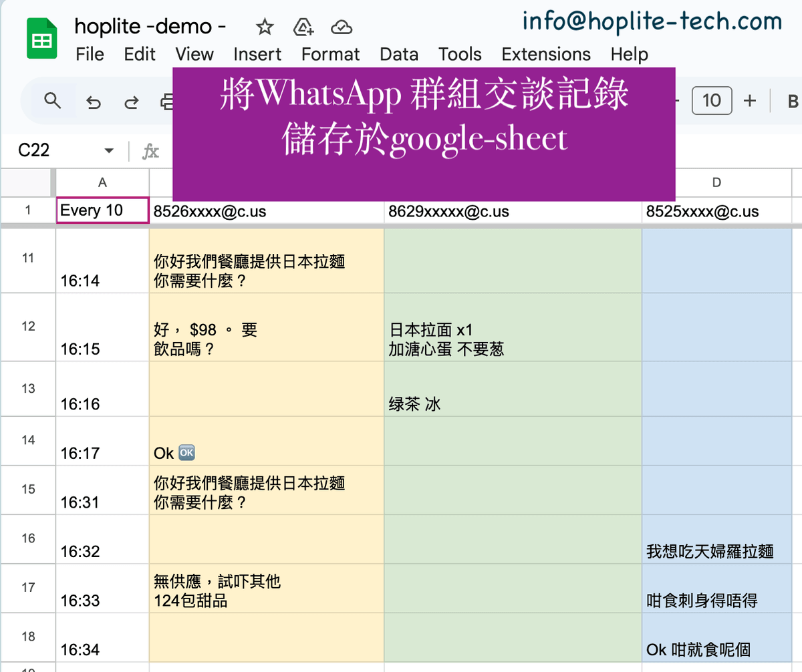Open the search the menus magnifier
This screenshot has height=672, width=802.
tap(53, 101)
